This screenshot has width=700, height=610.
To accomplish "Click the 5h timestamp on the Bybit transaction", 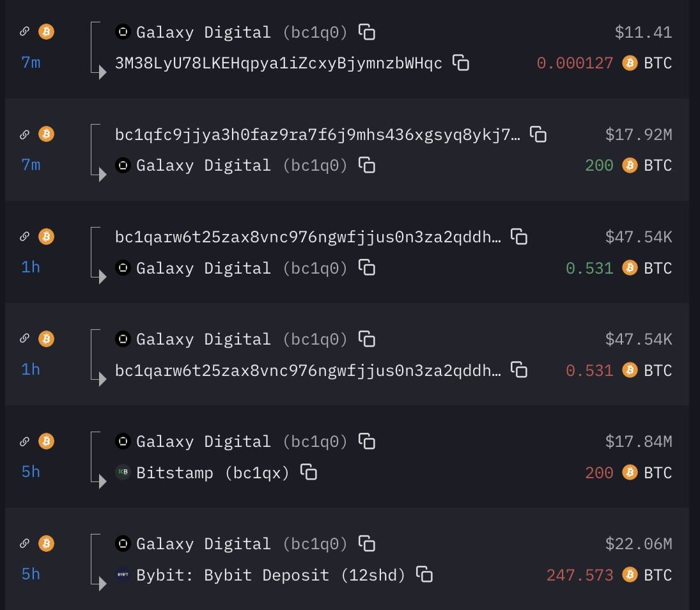I will (31, 574).
